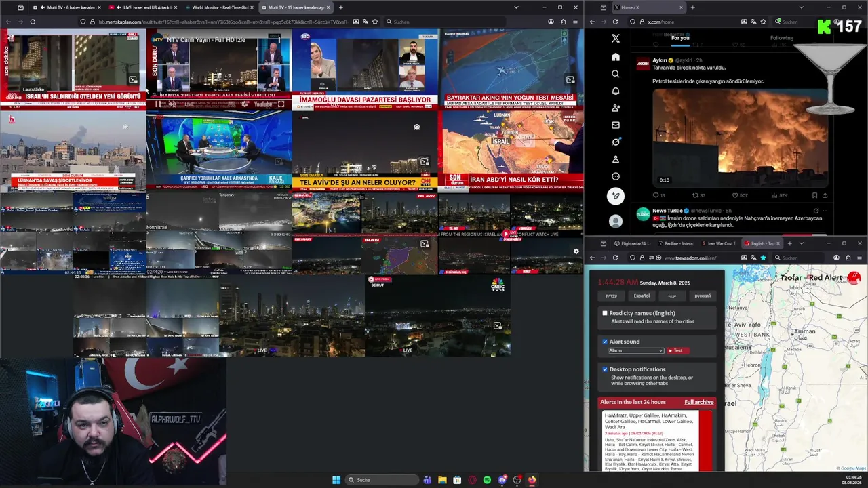Open X messages envelope icon
868x488 pixels.
point(615,125)
